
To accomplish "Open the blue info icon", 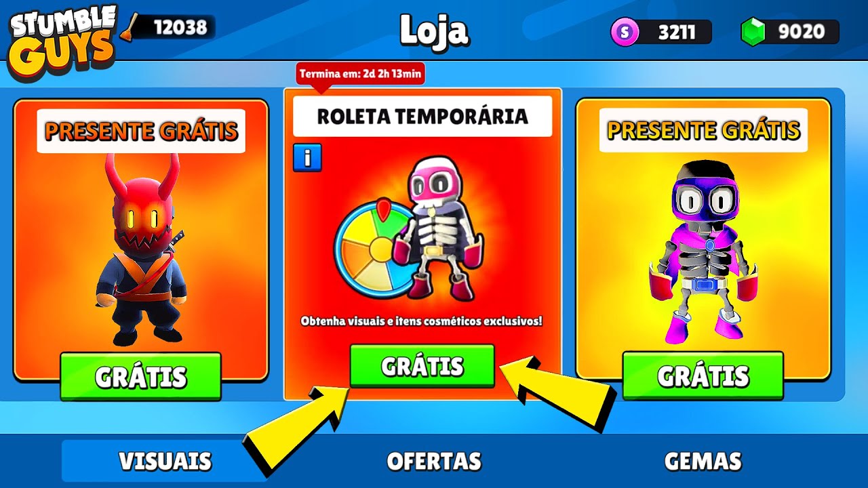I will (307, 157).
